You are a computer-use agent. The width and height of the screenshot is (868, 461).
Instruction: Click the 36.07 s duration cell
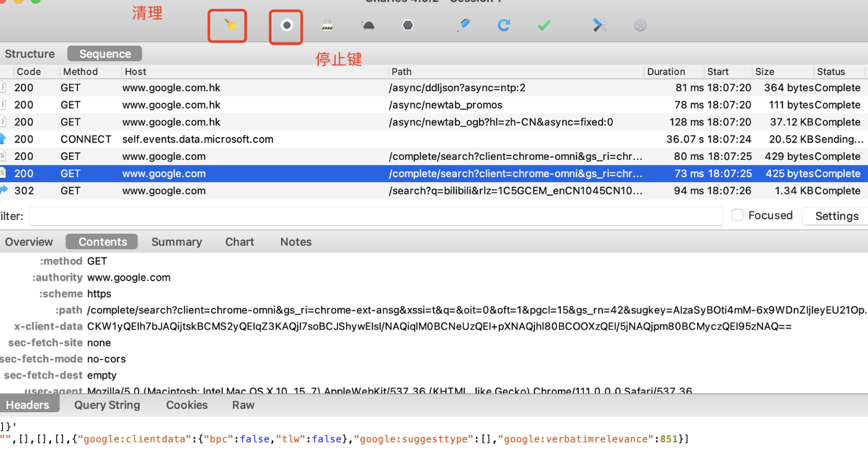point(685,139)
